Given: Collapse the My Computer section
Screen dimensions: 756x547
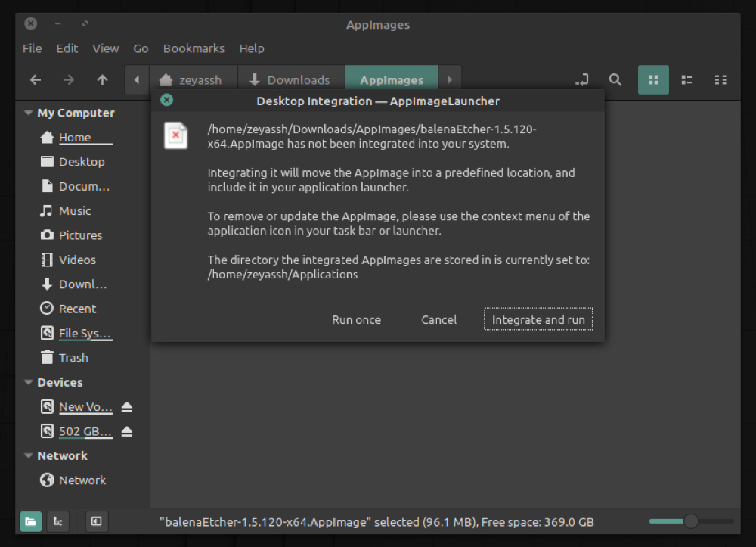Looking at the screenshot, I should (x=28, y=113).
